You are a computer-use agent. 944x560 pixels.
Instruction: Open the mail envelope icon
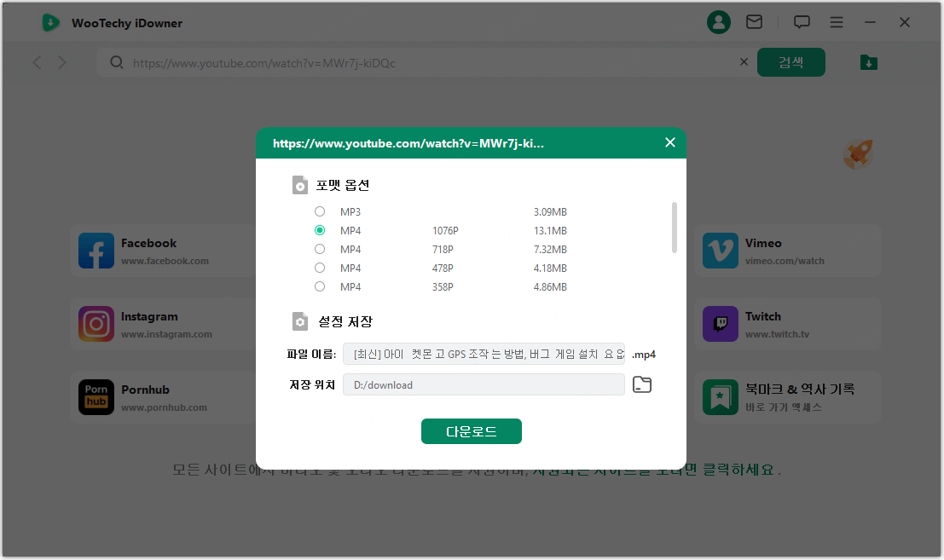754,23
